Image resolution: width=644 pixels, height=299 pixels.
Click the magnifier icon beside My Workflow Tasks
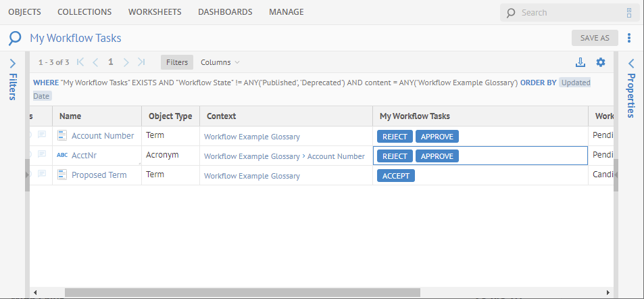[x=15, y=39]
